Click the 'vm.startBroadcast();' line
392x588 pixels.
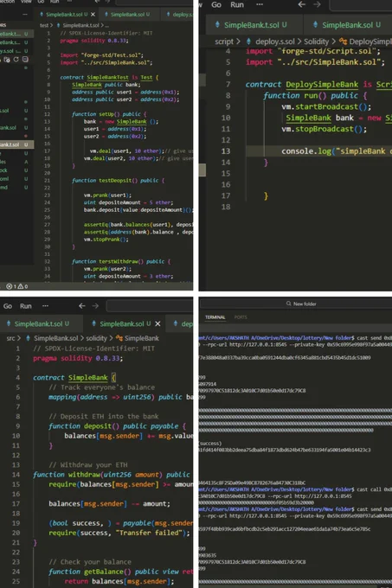click(x=326, y=107)
